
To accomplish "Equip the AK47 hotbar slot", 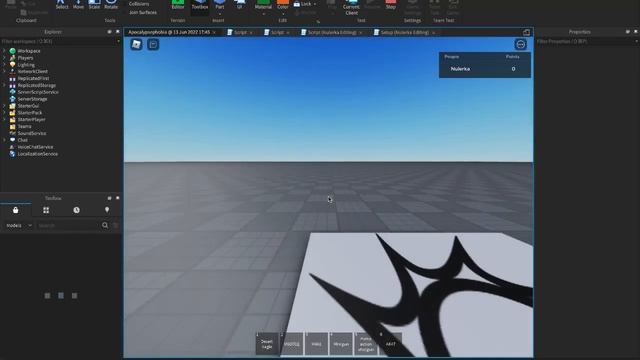I will (391, 344).
